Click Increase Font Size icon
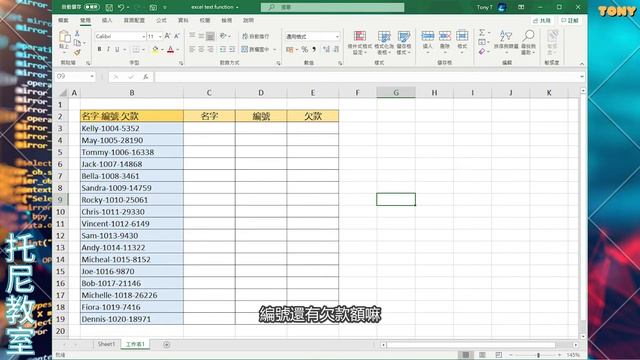This screenshot has width=640, height=360. point(167,36)
